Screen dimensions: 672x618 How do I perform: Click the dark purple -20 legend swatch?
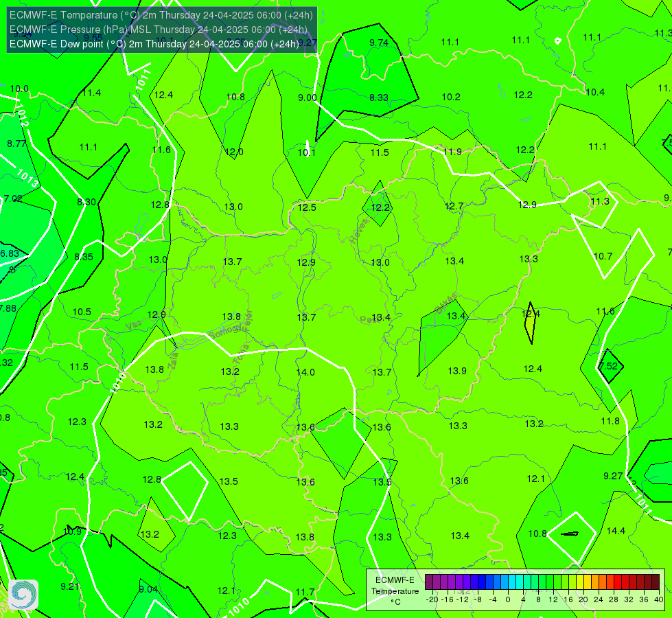429,582
